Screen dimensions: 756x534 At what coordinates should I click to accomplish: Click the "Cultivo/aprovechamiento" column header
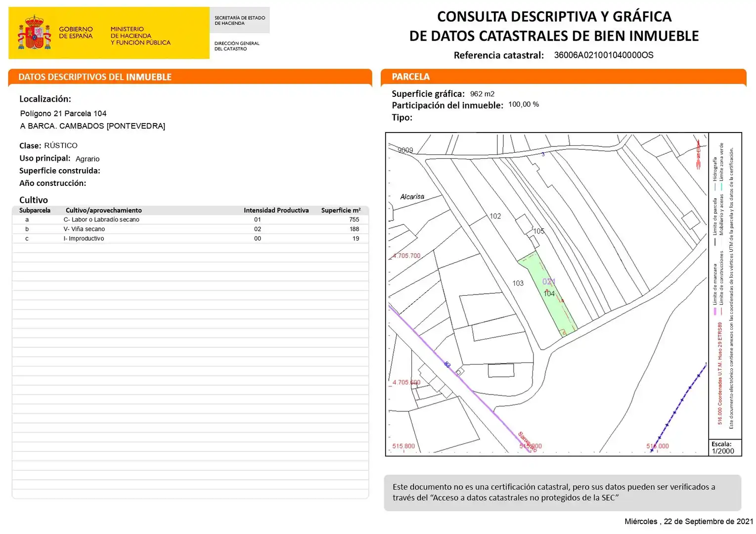(103, 210)
